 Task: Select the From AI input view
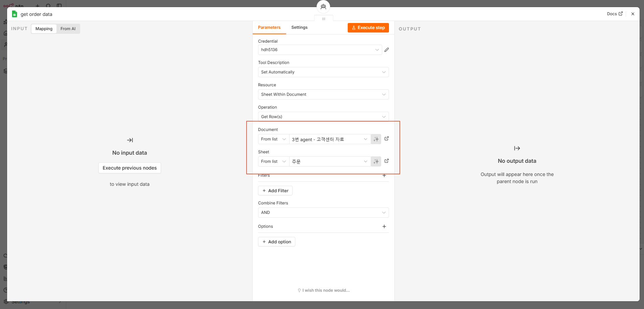pos(68,29)
